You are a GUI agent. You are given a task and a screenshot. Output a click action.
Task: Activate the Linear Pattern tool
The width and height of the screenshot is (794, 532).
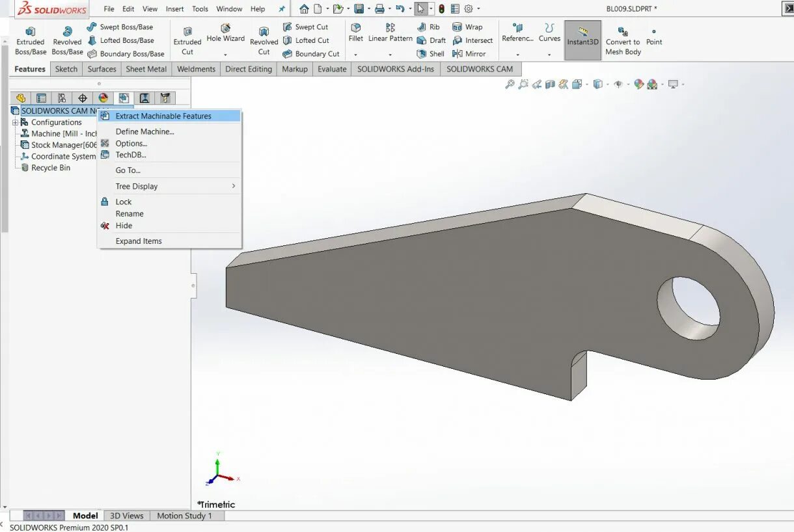[389, 33]
